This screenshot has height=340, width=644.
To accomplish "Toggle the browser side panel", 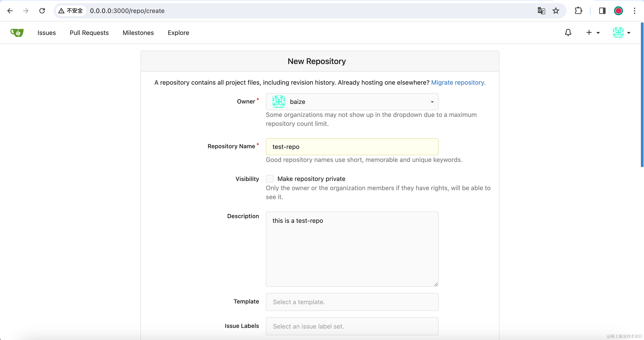I will 602,11.
